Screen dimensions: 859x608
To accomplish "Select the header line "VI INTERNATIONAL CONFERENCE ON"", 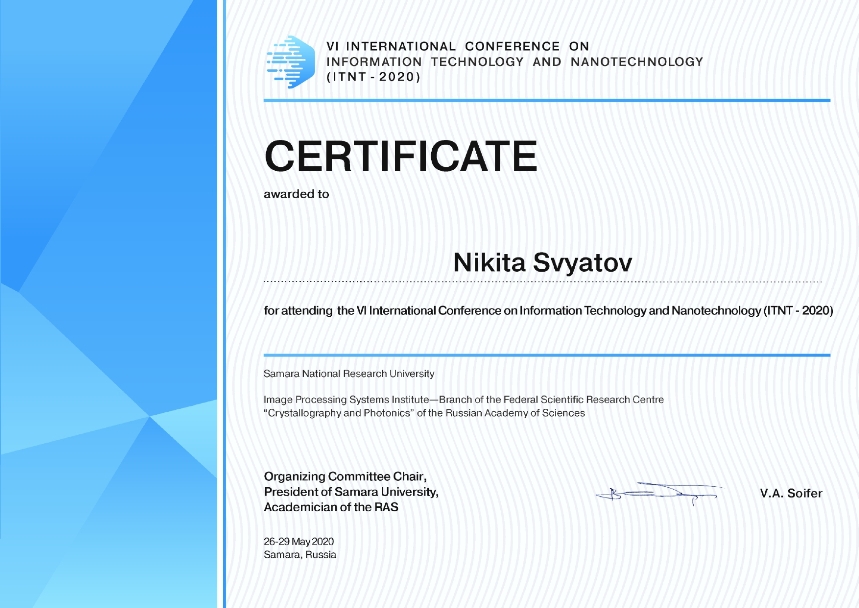I will [x=457, y=47].
